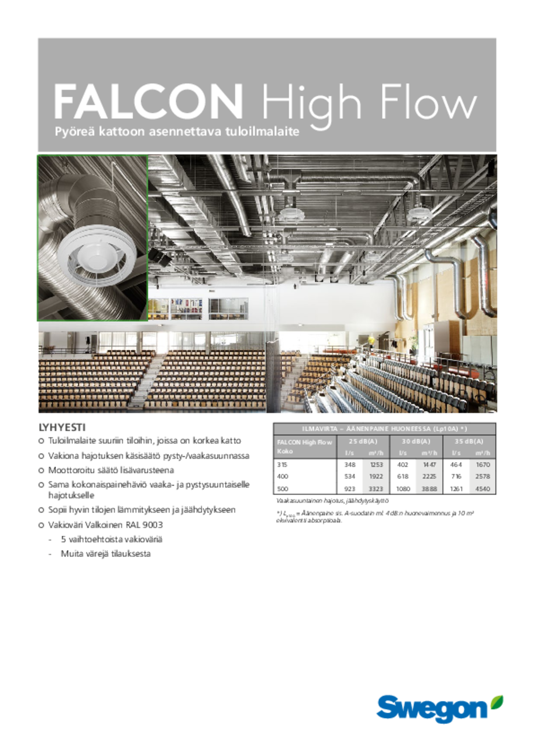Click the gray heading block above the bullets
Screen dimensions: 534x756
(x=62, y=427)
